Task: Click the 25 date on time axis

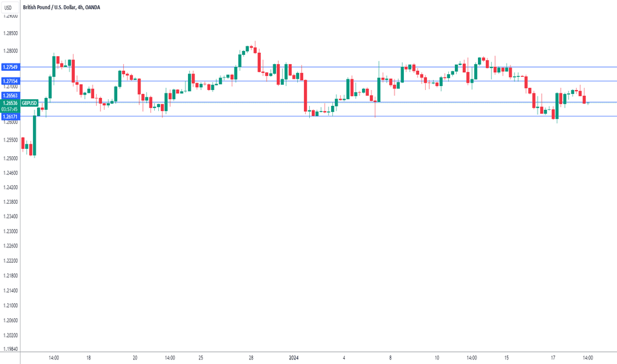Action: (x=201, y=357)
